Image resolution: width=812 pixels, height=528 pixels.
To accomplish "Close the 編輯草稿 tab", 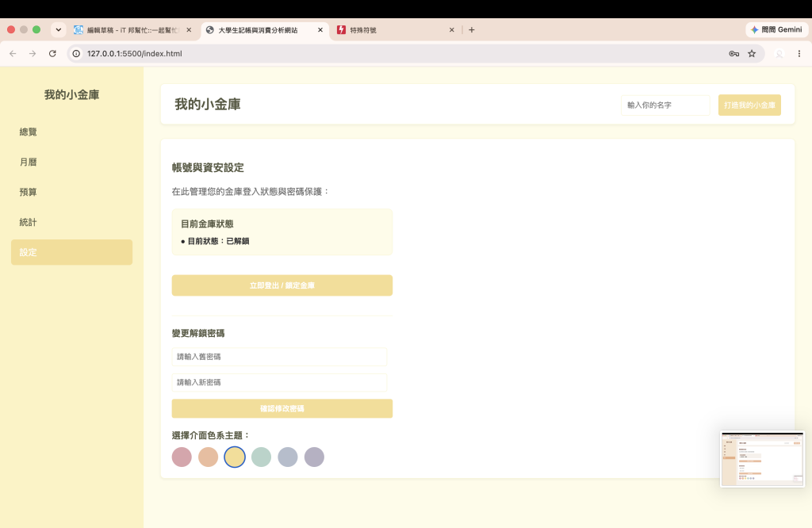I will (x=189, y=30).
